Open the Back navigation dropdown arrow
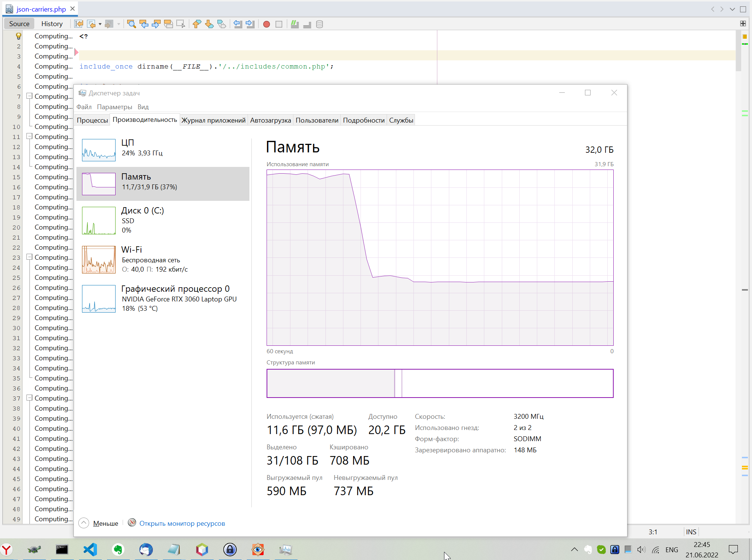The width and height of the screenshot is (752, 560). pos(100,24)
